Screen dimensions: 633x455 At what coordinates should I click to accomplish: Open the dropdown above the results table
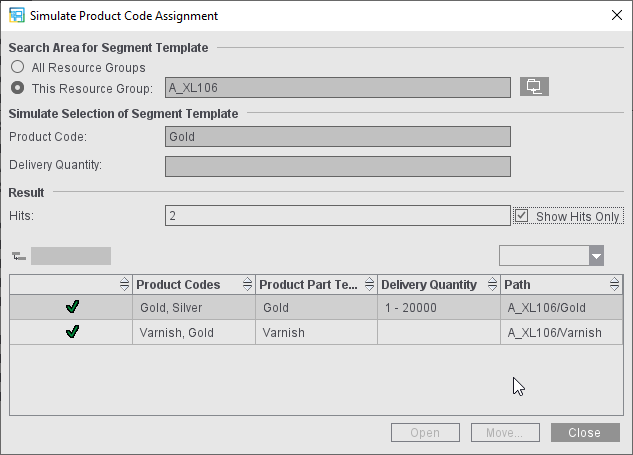(596, 256)
